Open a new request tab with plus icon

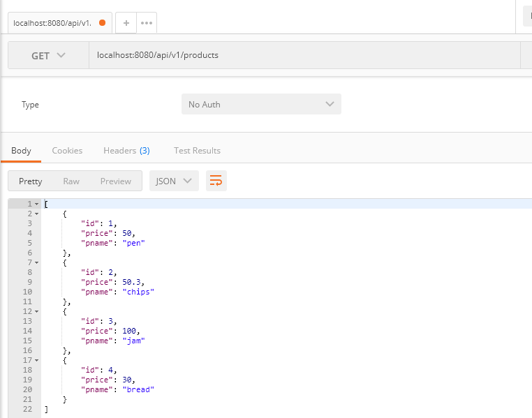126,23
